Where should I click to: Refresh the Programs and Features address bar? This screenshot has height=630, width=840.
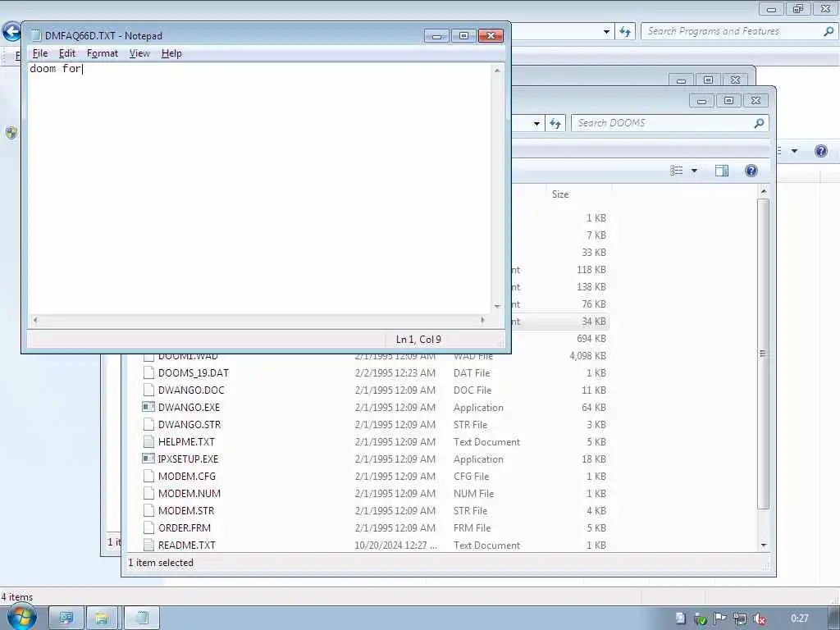(x=624, y=32)
